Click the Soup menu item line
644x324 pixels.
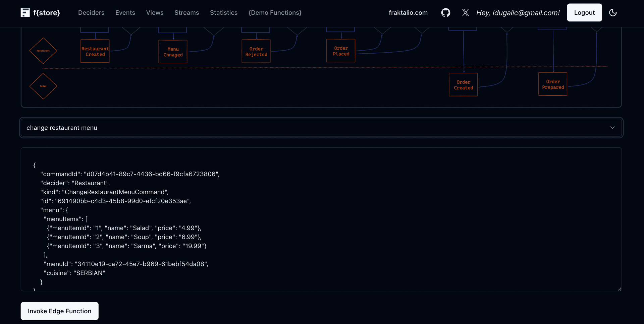(x=124, y=237)
